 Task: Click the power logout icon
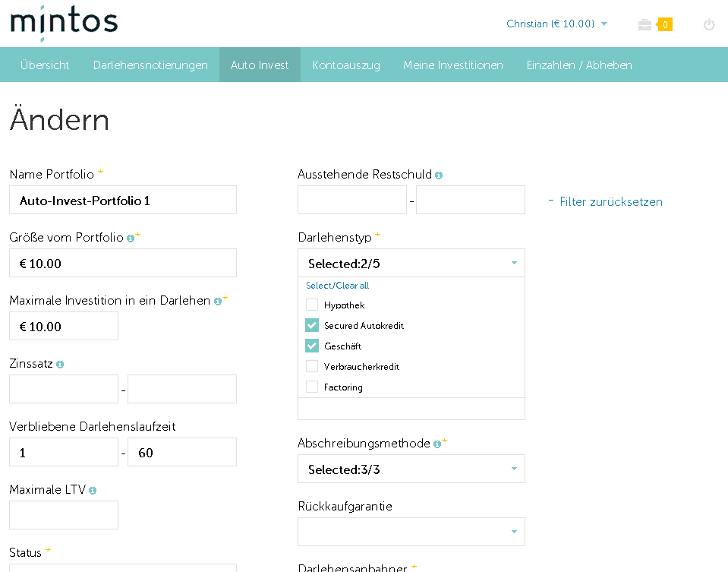click(x=709, y=24)
